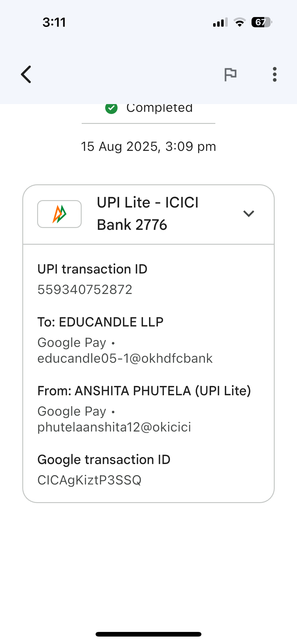The image size is (297, 644).
Task: Tap From: ANSHITA PHUTELA (UPI Lite) label
Action: pos(144,391)
